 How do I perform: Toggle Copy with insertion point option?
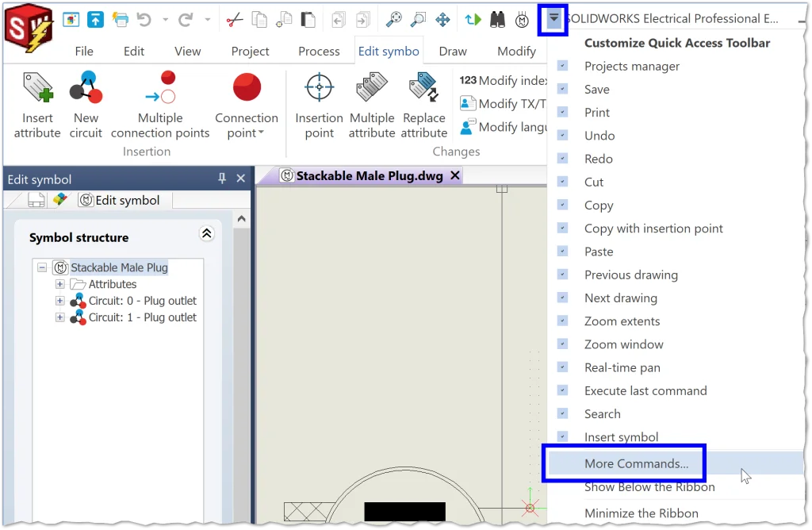pos(563,229)
